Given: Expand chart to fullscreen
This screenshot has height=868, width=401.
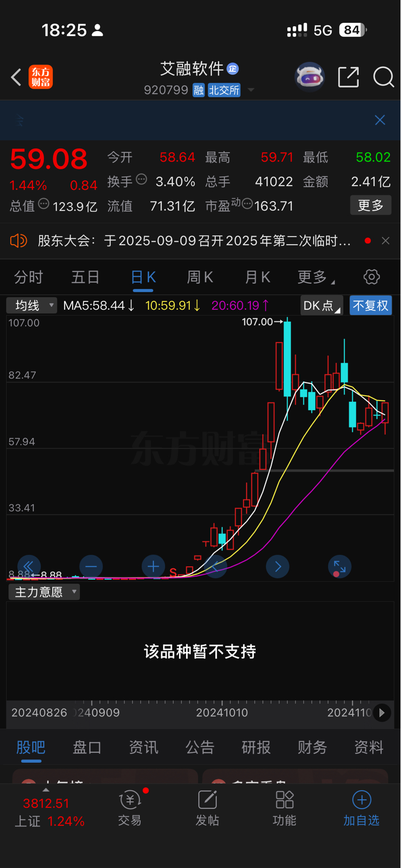Looking at the screenshot, I should [339, 567].
